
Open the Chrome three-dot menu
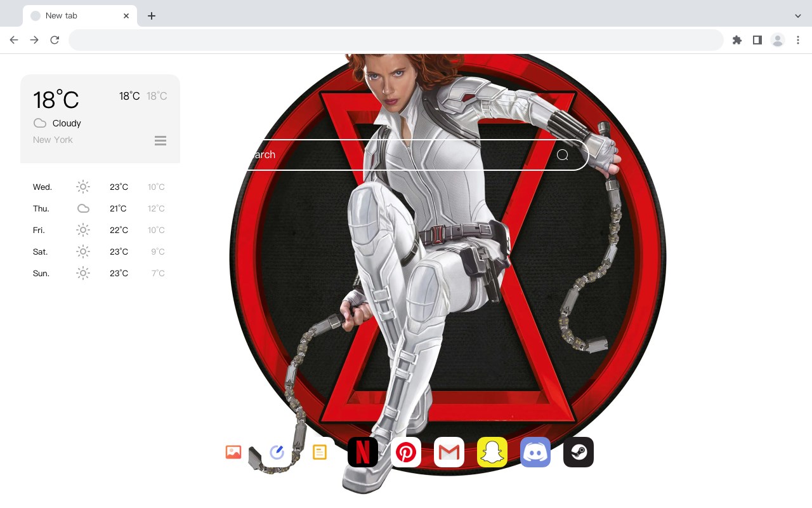tap(798, 40)
